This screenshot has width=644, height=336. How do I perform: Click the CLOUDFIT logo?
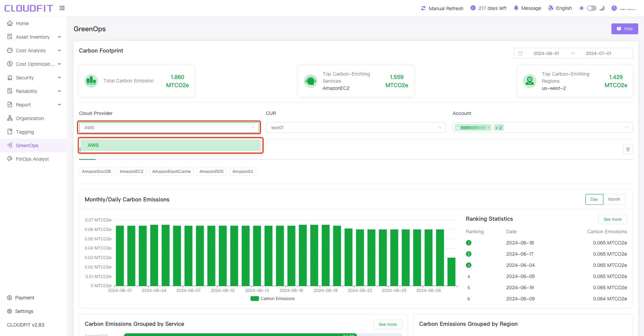click(28, 8)
